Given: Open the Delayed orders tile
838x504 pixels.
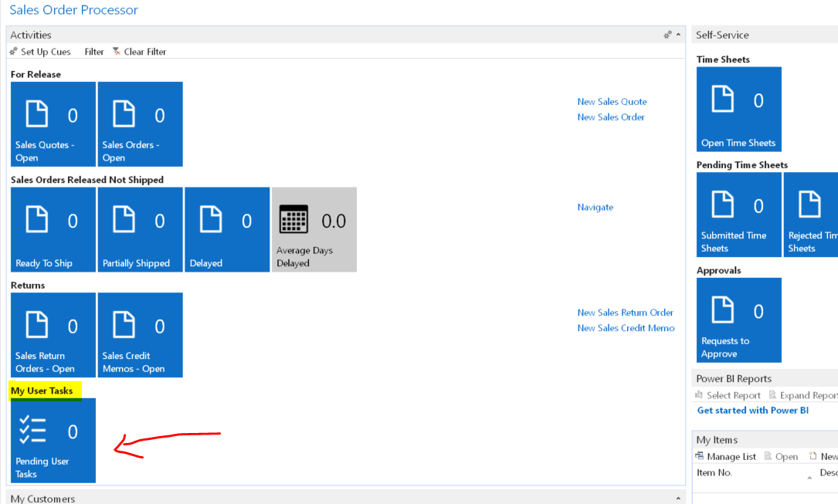Looking at the screenshot, I should click(x=227, y=229).
